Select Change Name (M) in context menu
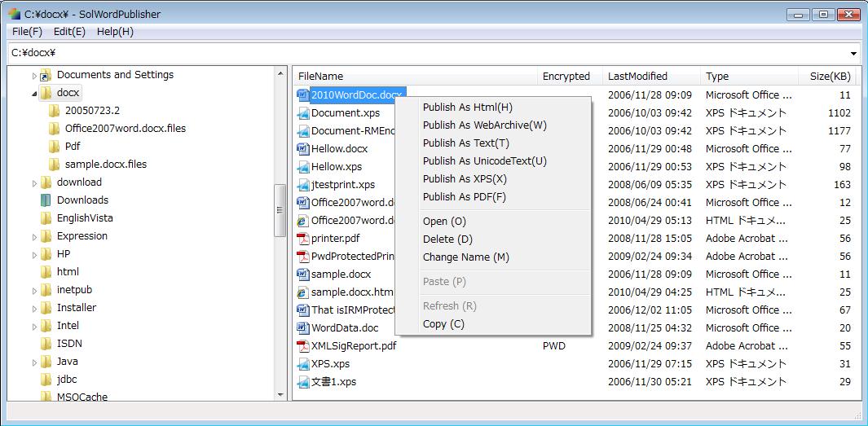The width and height of the screenshot is (868, 426). pos(493,257)
